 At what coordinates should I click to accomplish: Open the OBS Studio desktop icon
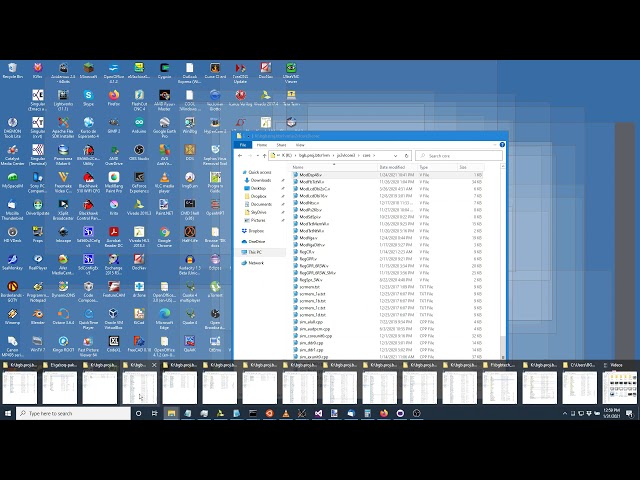139,153
